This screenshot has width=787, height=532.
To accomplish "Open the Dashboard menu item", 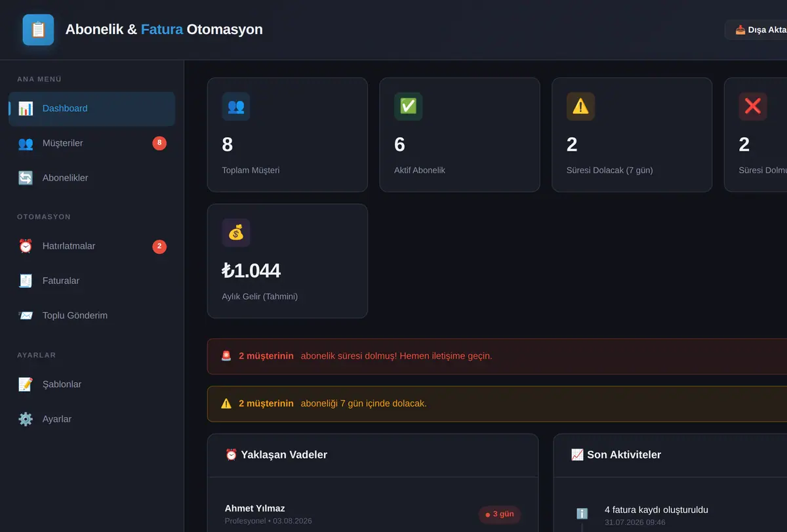I will tap(92, 109).
